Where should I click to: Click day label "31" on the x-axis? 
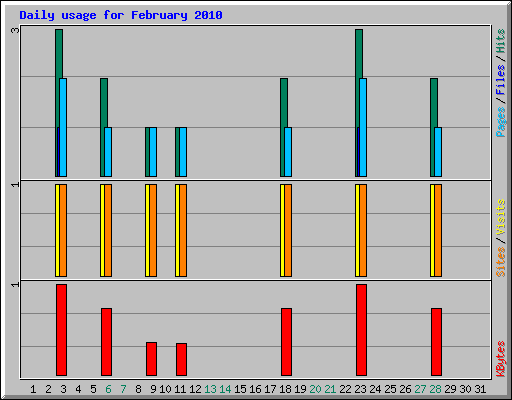(480, 389)
